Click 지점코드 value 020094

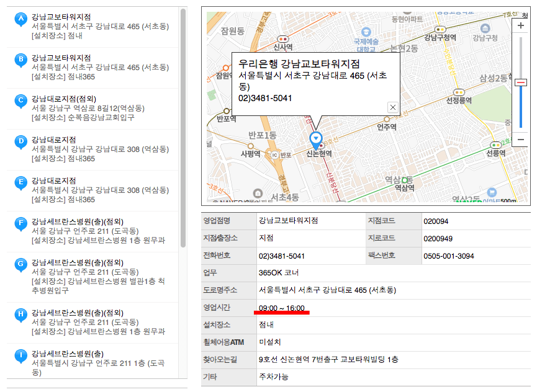tap(436, 221)
